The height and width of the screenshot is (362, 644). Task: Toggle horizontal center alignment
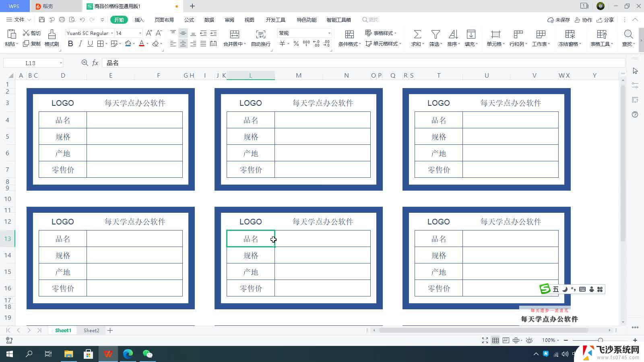click(183, 43)
